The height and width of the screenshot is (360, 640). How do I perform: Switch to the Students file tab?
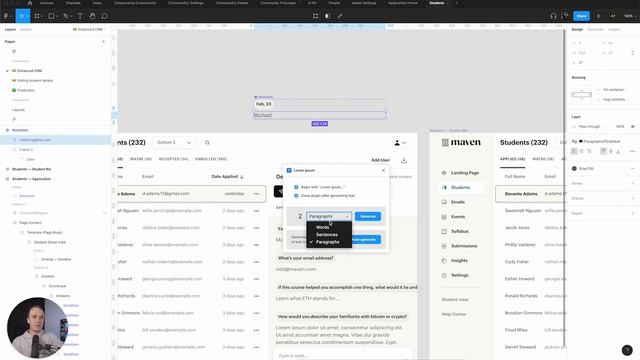[x=437, y=3]
